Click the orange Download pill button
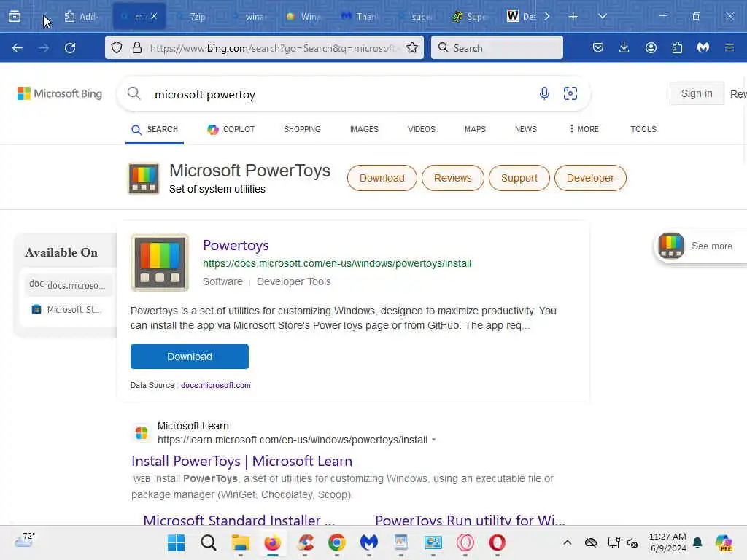 pos(382,178)
